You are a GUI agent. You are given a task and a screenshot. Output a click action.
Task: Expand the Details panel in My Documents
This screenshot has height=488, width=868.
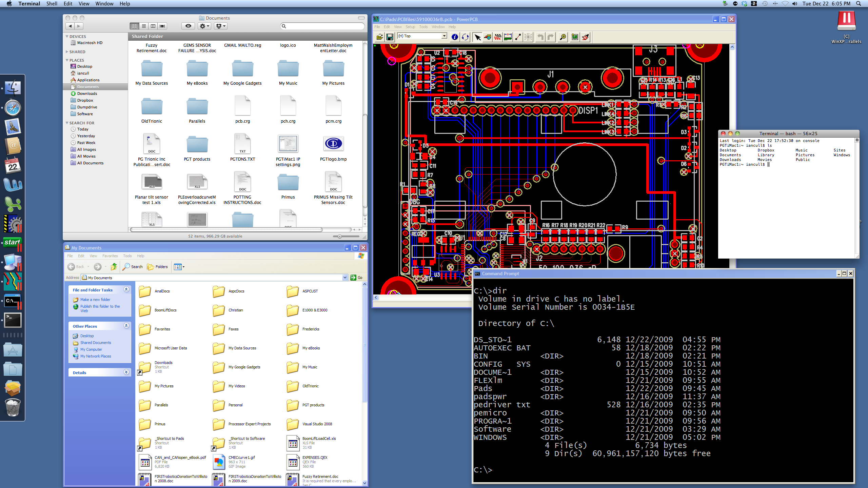coord(126,372)
